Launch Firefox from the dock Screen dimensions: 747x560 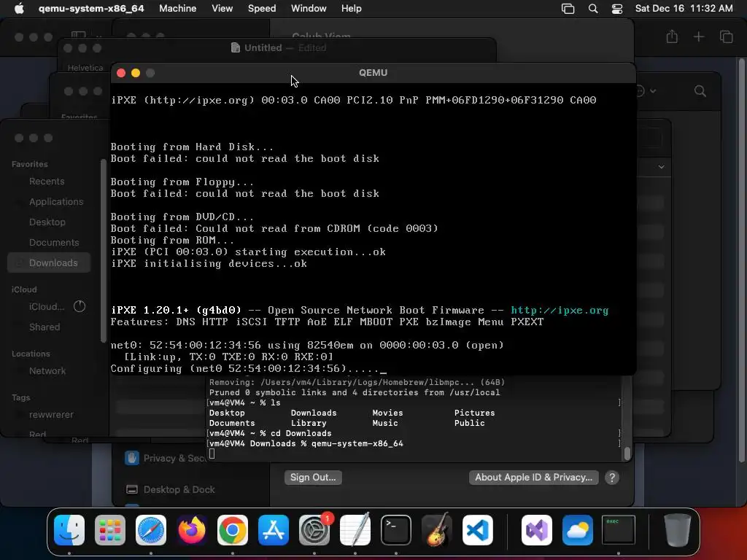click(x=192, y=529)
